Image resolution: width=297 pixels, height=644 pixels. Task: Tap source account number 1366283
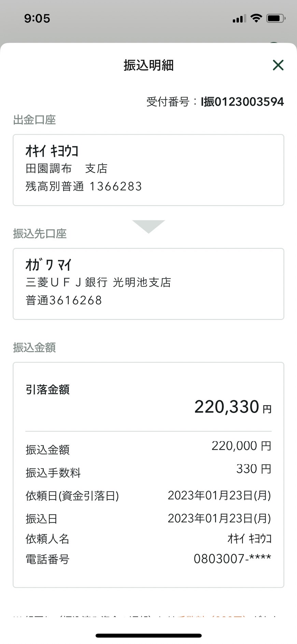(x=116, y=186)
